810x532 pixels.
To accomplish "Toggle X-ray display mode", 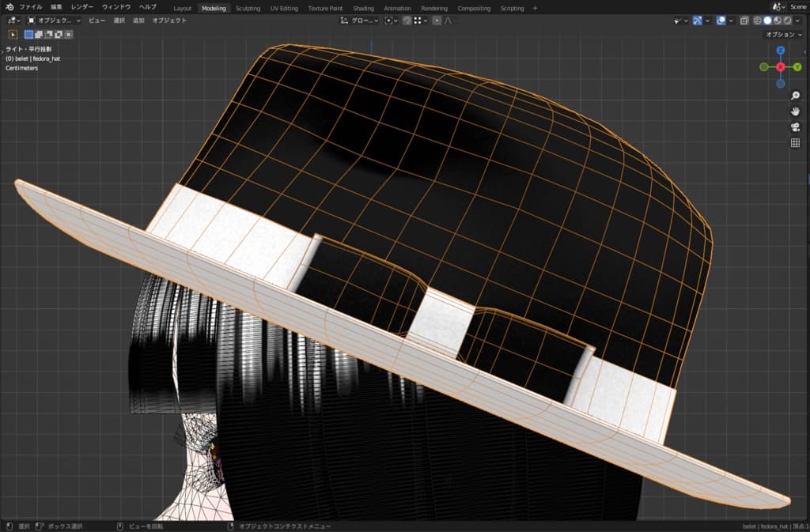I will [744, 21].
